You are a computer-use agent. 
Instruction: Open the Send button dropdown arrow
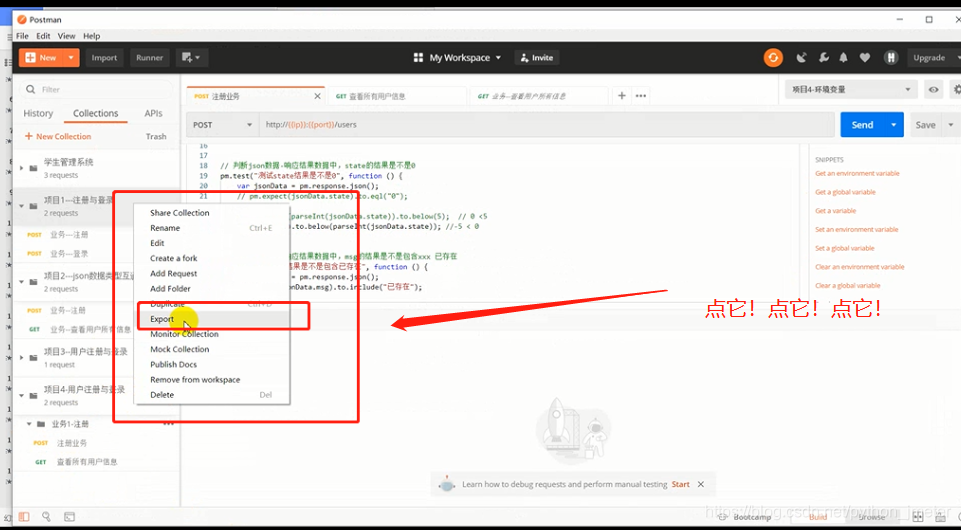click(x=894, y=124)
